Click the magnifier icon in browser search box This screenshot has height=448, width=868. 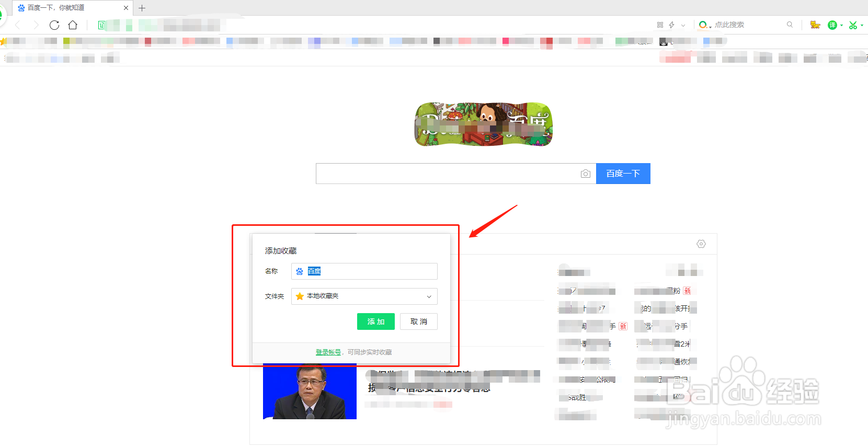point(790,25)
